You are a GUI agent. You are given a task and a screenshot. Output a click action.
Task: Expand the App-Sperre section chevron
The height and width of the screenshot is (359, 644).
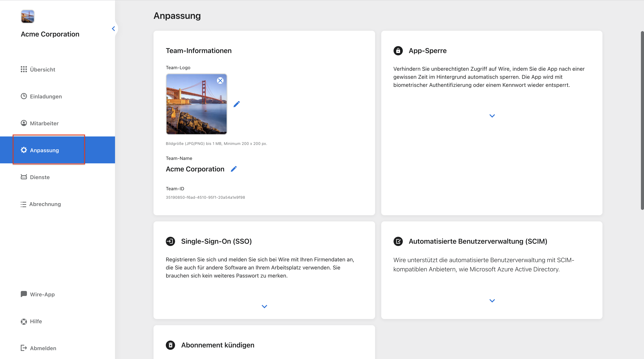(492, 116)
